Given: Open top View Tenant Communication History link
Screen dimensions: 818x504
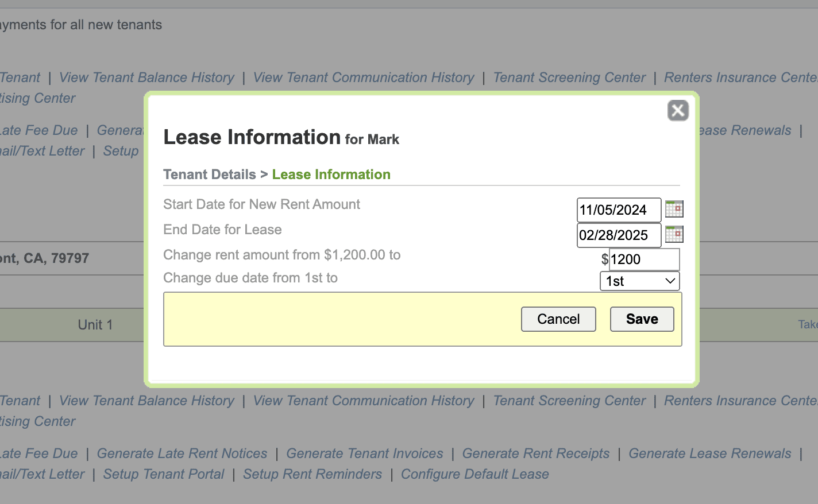Looking at the screenshot, I should point(364,77).
